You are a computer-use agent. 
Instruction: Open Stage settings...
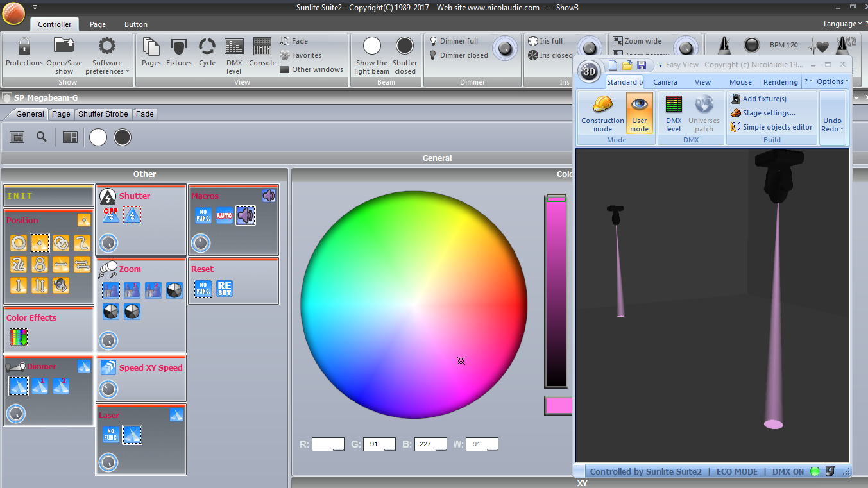(769, 113)
